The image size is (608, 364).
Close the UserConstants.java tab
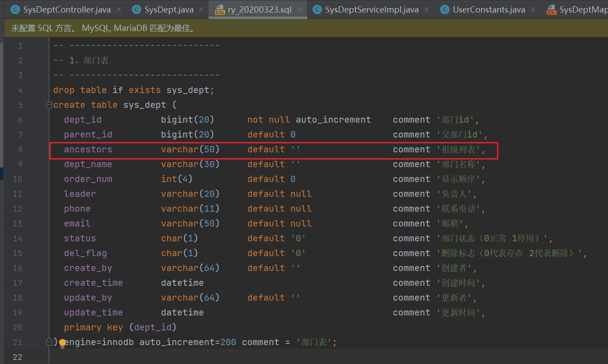[x=533, y=9]
